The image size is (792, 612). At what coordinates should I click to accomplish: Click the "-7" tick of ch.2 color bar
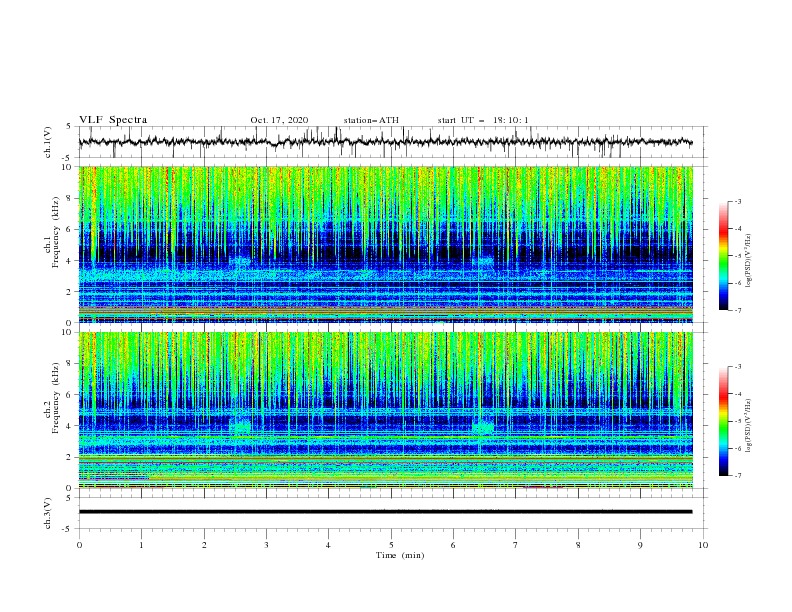(737, 476)
